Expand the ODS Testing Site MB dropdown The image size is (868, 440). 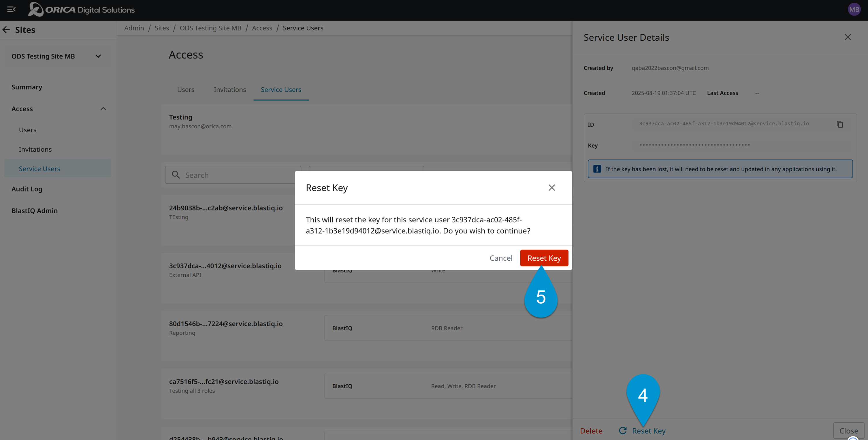pos(58,56)
